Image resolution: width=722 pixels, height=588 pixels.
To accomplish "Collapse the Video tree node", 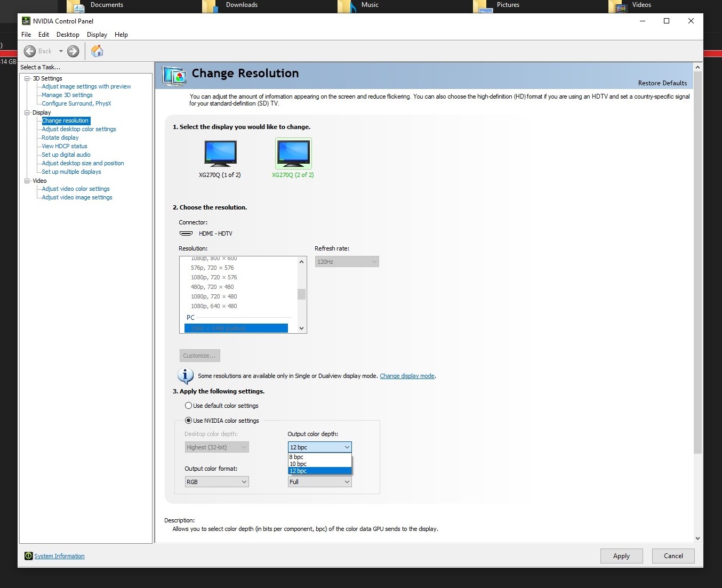I will [x=27, y=181].
